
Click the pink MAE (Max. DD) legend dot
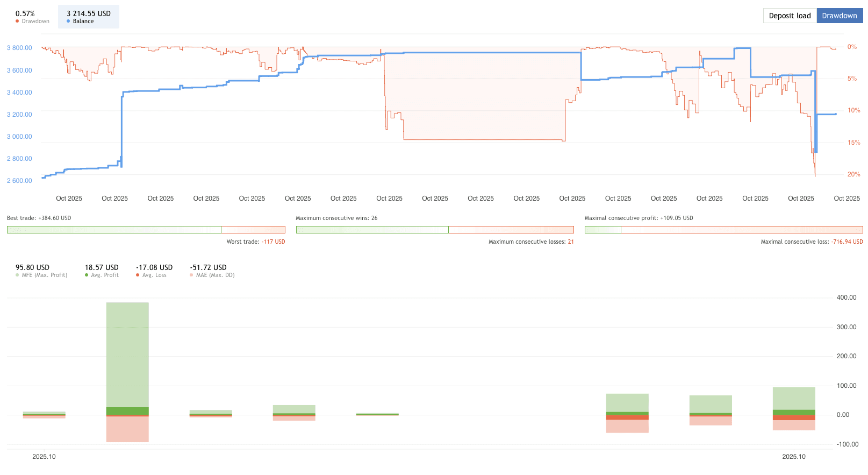pos(192,275)
